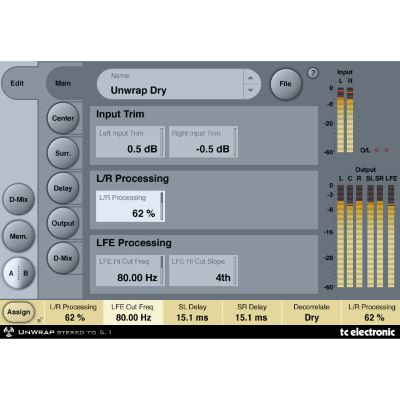
Task: Click the SL Delay assign slot
Action: pyautogui.click(x=192, y=313)
